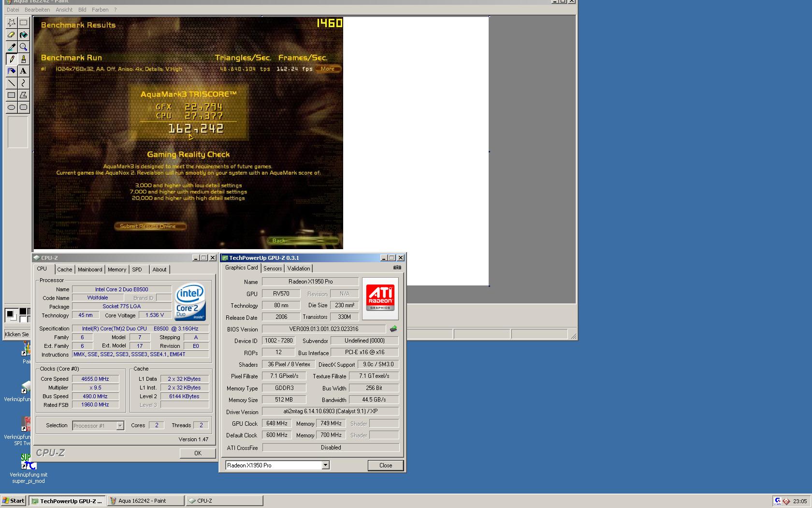Click the Close button in GPU-Z

click(x=386, y=465)
